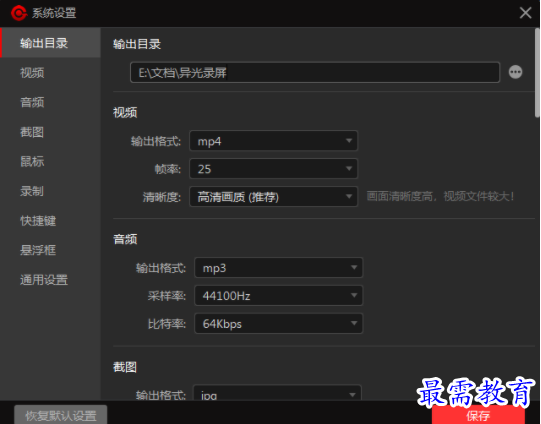The height and width of the screenshot is (424, 541).
Task: Open the 比特率 64Kbps dropdown
Action: (278, 324)
